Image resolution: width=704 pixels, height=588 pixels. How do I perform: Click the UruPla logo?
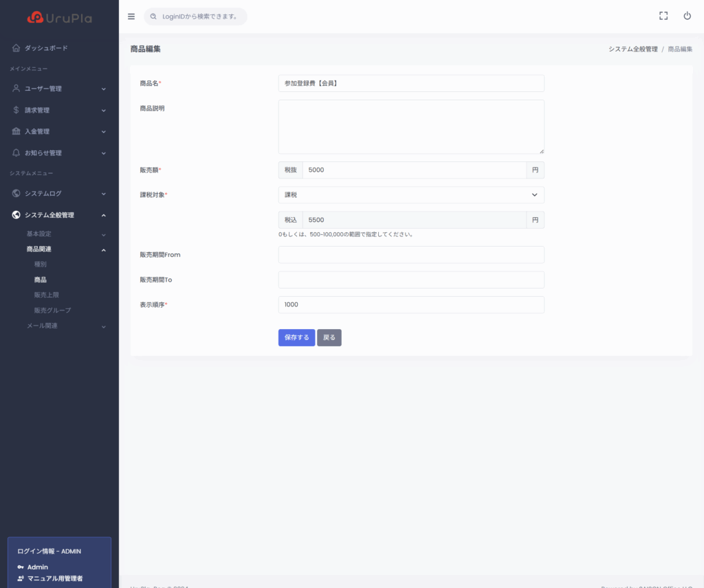click(x=59, y=18)
